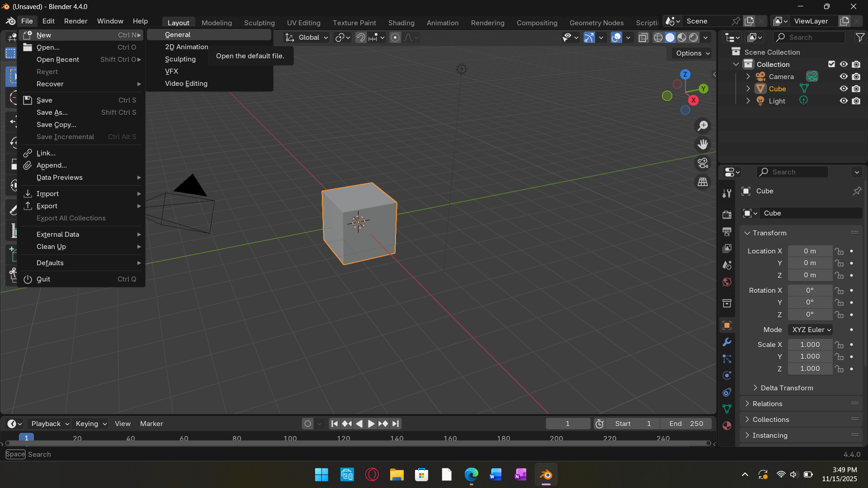Click Save As... in File menu
This screenshot has height=488, width=868.
(x=81, y=113)
